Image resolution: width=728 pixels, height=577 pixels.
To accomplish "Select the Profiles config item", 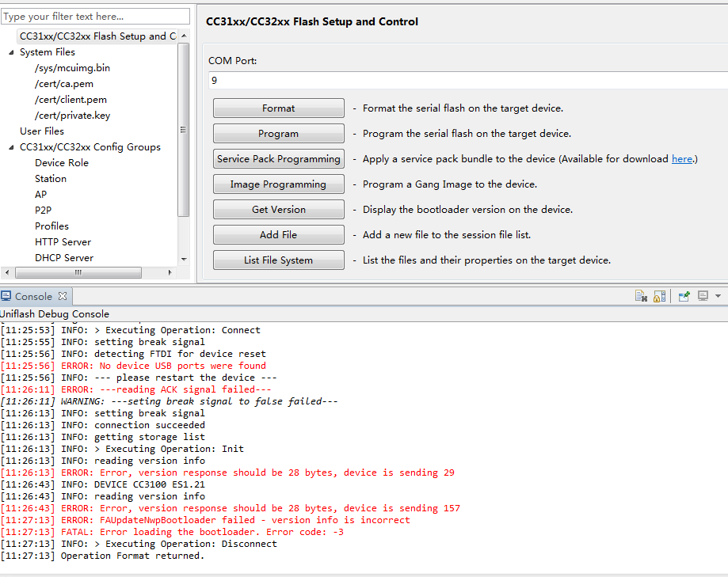I will pyautogui.click(x=51, y=226).
